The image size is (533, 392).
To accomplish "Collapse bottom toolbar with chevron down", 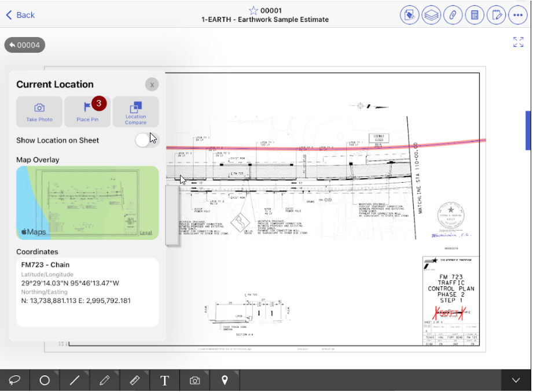I will (x=516, y=380).
